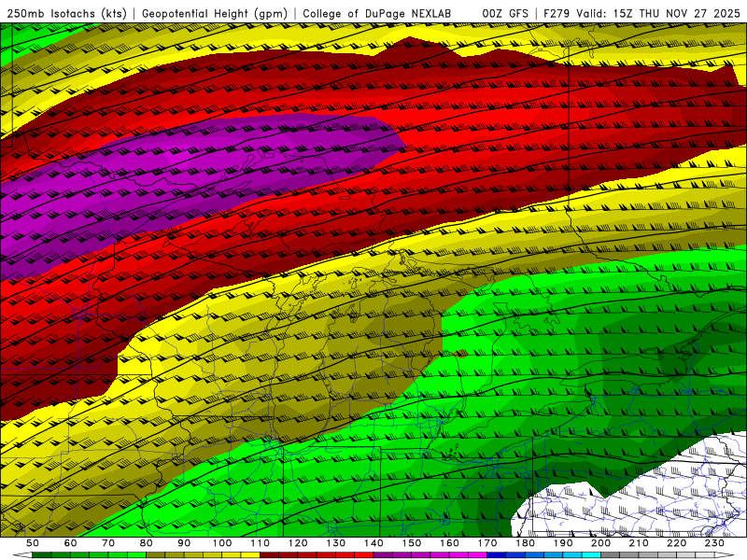This screenshot has height=560, width=747.
Task: Click the 210 label on the color scale
Action: (x=639, y=543)
